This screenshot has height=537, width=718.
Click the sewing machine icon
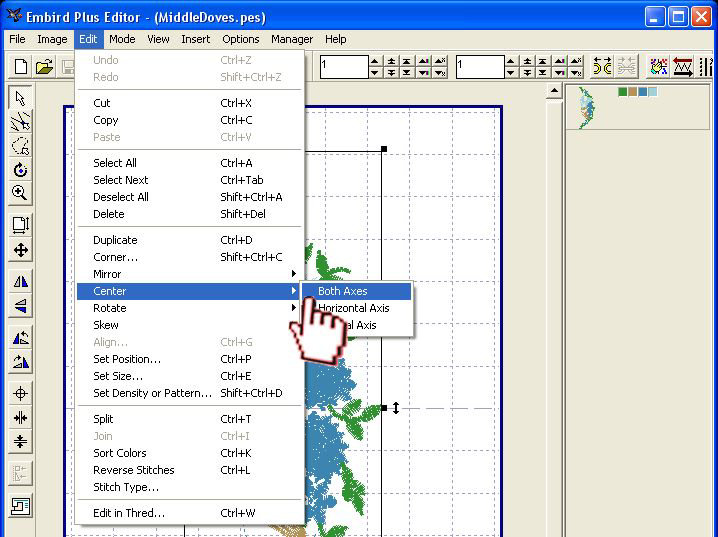pos(20,506)
